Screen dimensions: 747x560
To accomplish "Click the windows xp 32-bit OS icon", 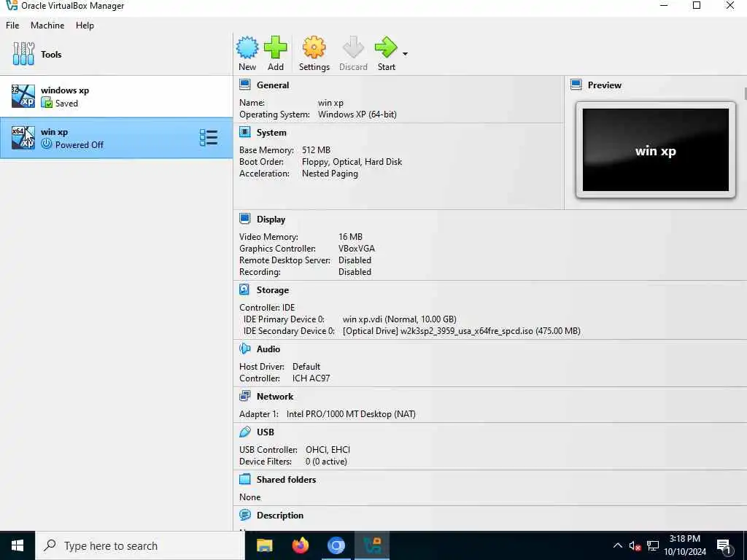I will pos(23,96).
